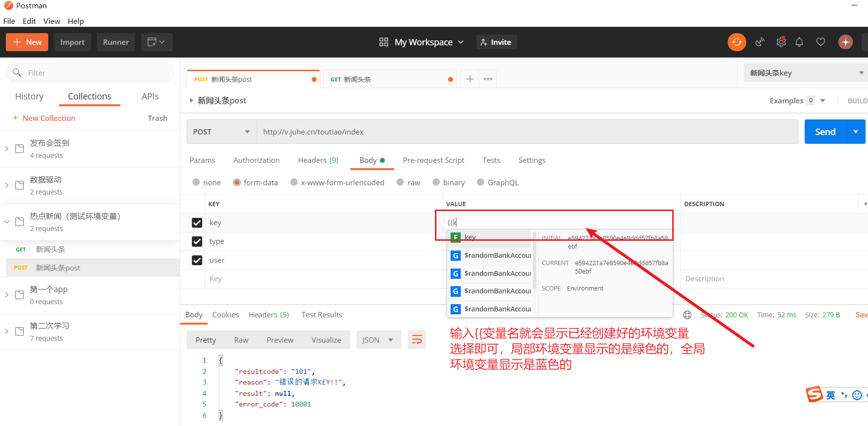This screenshot has height=426, width=868.
Task: Click the request URL field
Action: 528,132
